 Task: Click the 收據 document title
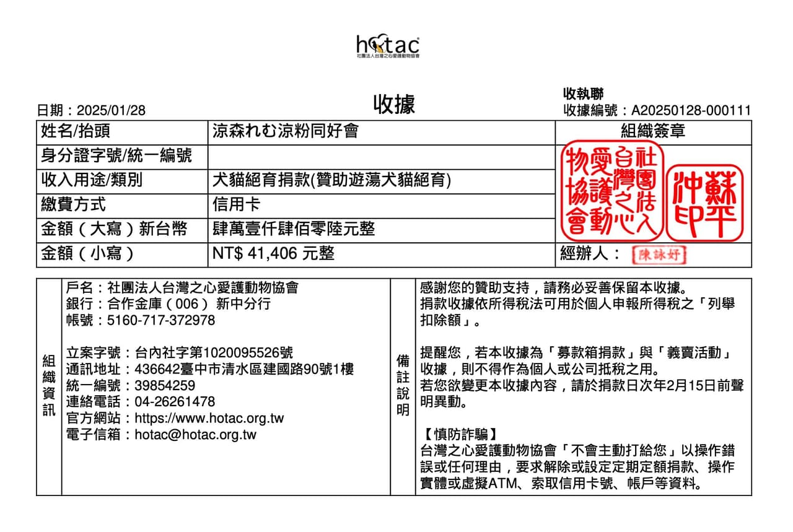click(394, 104)
